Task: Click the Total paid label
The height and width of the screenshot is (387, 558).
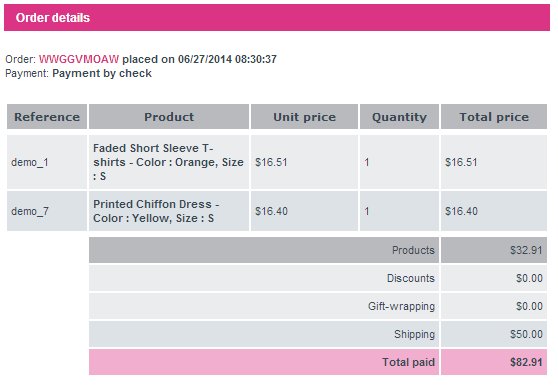Action: click(409, 362)
